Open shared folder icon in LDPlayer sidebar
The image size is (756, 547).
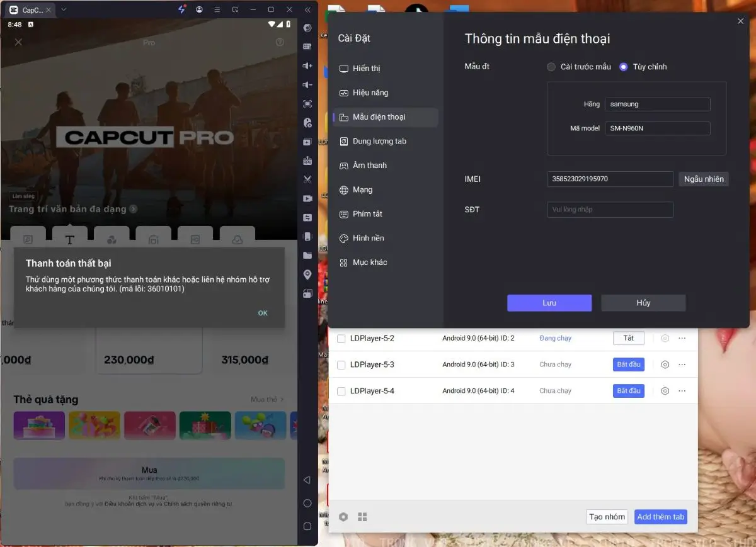[307, 256]
